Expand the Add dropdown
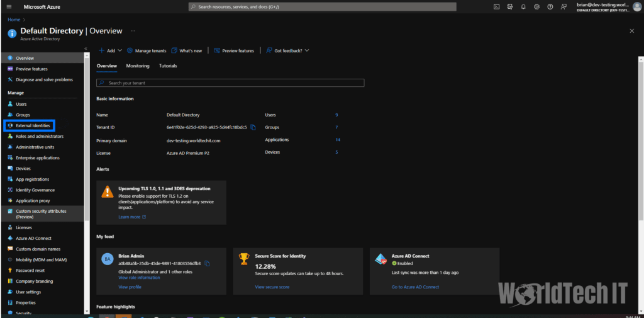 (111, 50)
